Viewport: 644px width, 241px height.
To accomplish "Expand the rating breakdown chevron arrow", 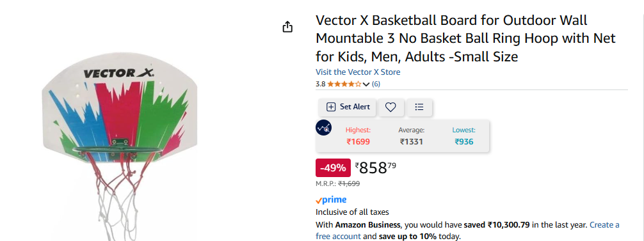I will click(366, 84).
